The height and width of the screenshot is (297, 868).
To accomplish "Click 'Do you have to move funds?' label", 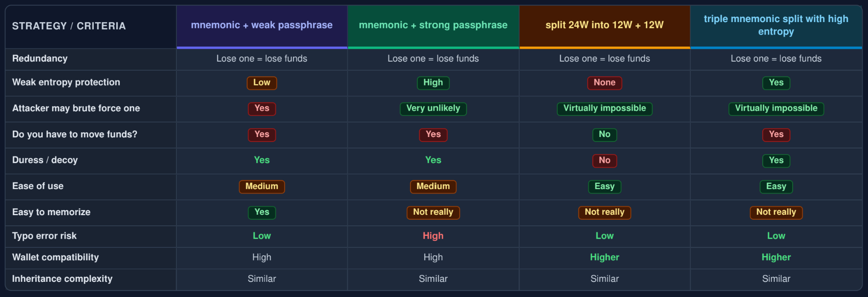I will click(x=75, y=134).
